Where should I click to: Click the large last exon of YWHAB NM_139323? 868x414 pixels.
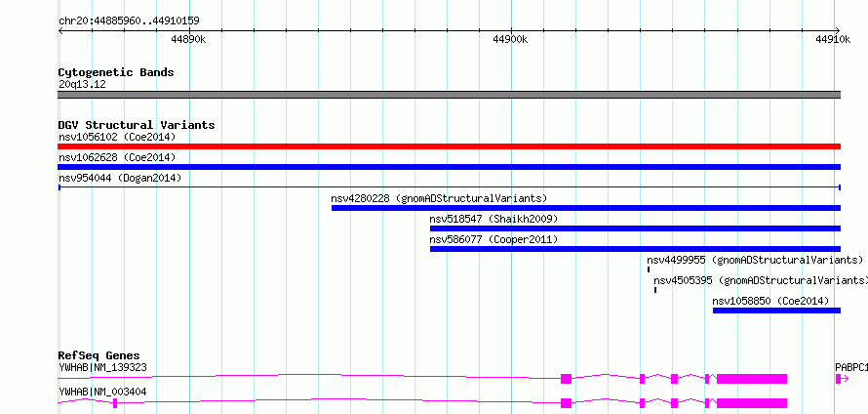click(x=752, y=379)
